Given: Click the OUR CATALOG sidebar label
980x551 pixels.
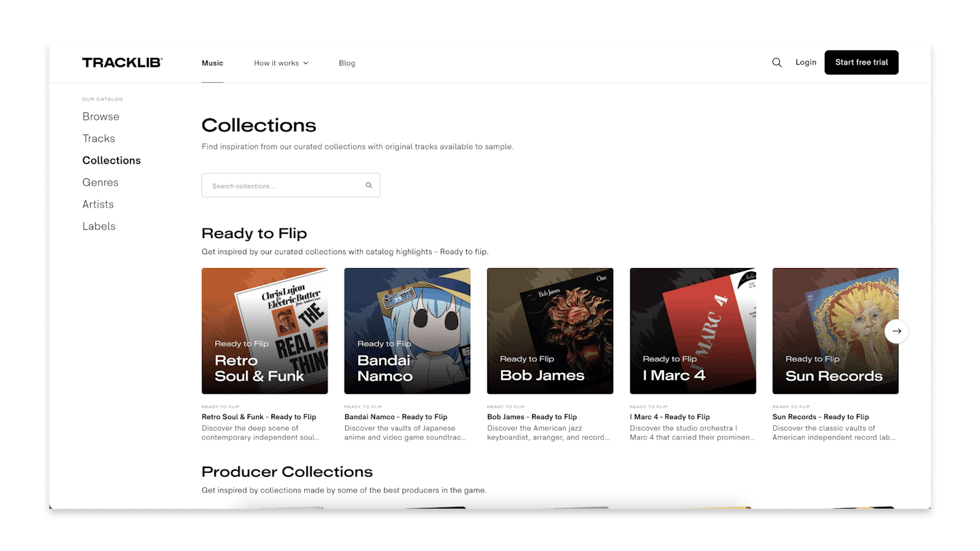Looking at the screenshot, I should [x=103, y=99].
